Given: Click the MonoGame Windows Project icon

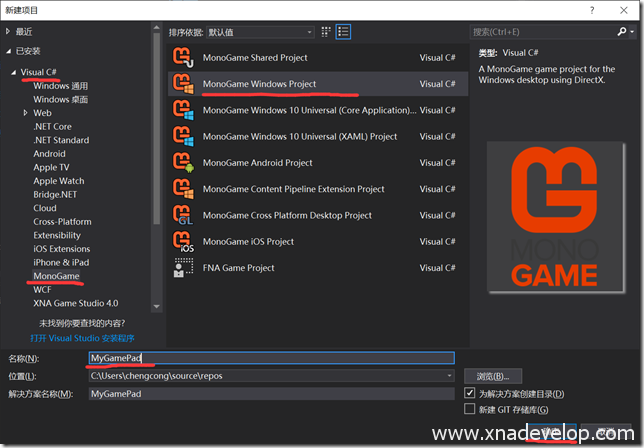Looking at the screenshot, I should point(183,84).
